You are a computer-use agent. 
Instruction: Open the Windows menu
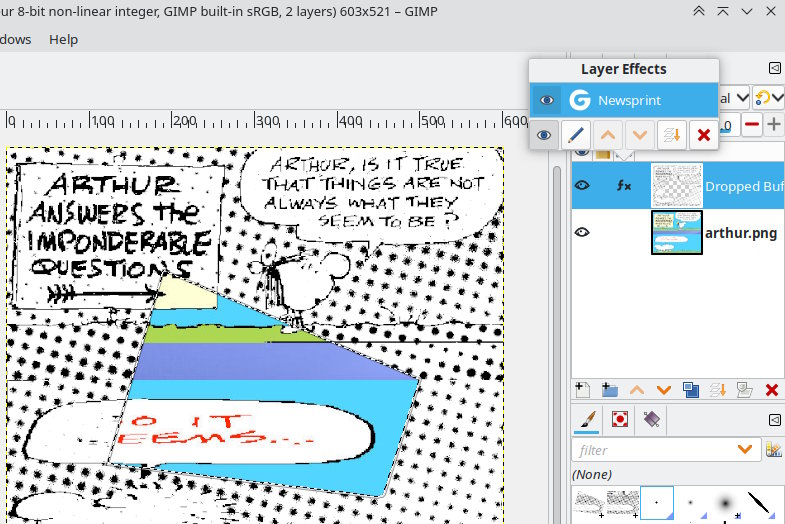click(15, 40)
